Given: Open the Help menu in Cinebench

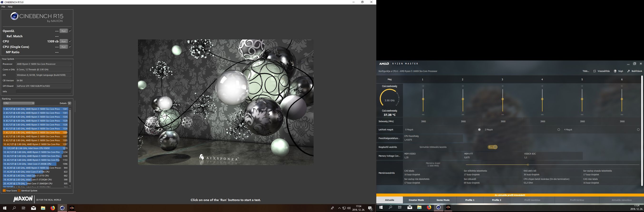Looking at the screenshot, I should [x=10, y=7].
